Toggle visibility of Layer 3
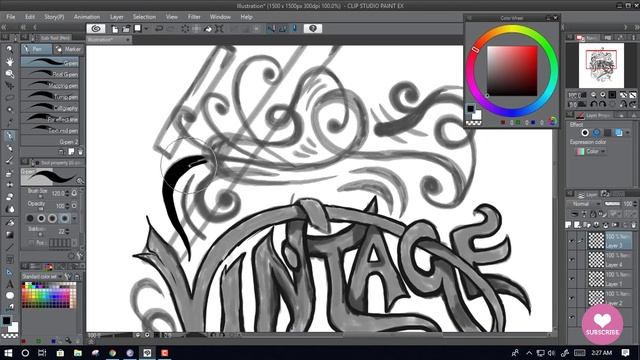The height and width of the screenshot is (360, 640). click(x=572, y=241)
